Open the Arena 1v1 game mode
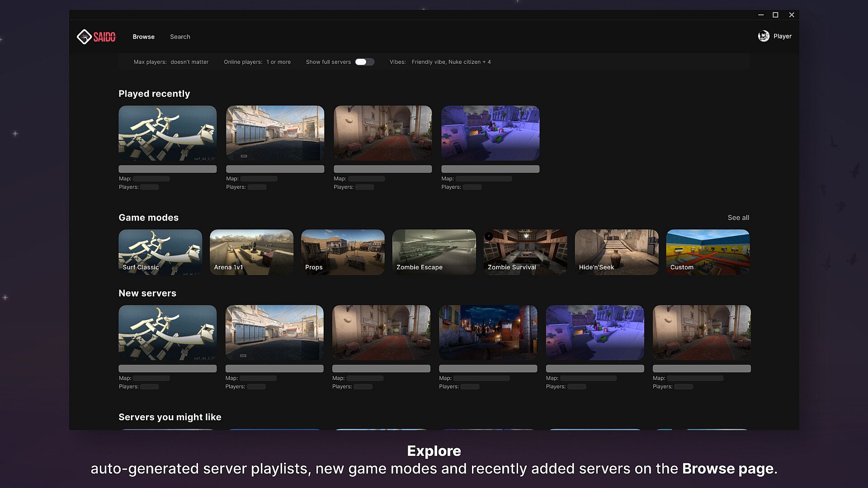 coord(251,252)
